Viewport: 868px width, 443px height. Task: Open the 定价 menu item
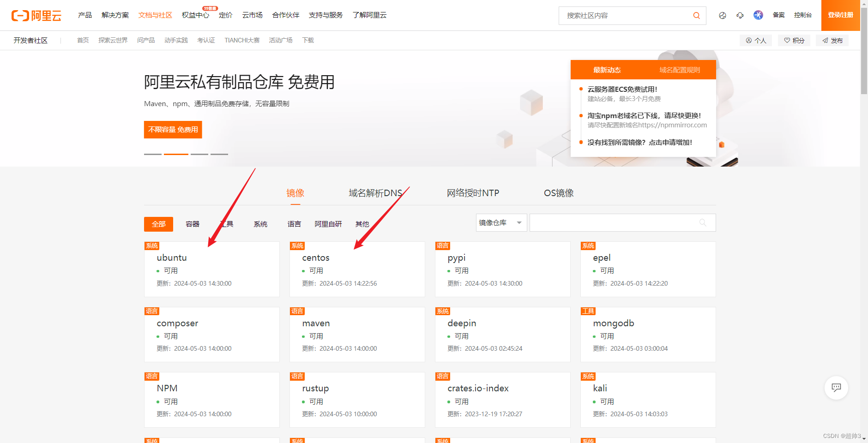[226, 15]
